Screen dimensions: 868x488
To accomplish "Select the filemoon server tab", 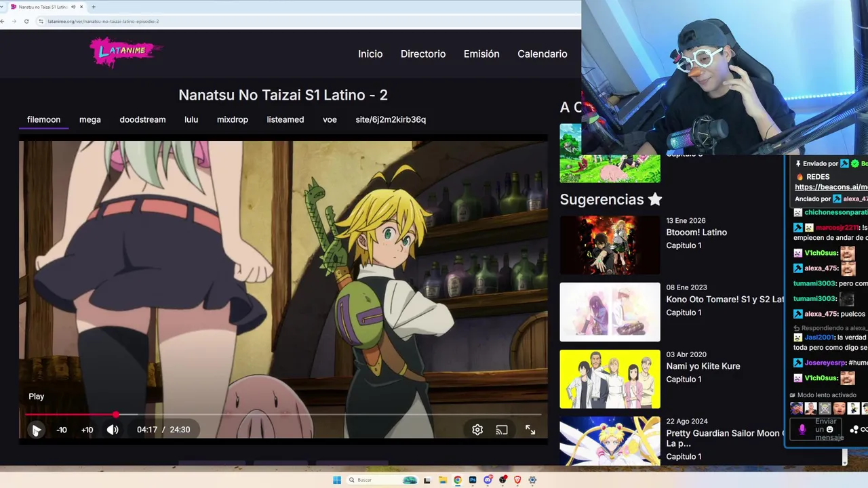I will [43, 119].
